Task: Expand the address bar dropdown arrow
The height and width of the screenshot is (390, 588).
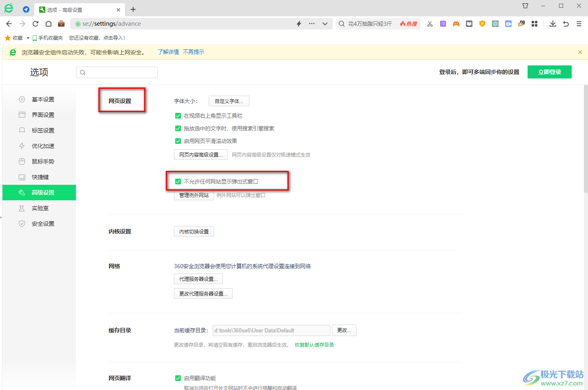Action: click(x=325, y=24)
